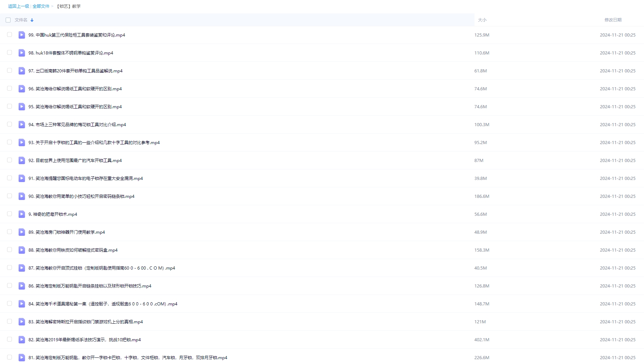Click the video icon for file 83
Image resolution: width=644 pixels, height=362 pixels.
coord(22,322)
